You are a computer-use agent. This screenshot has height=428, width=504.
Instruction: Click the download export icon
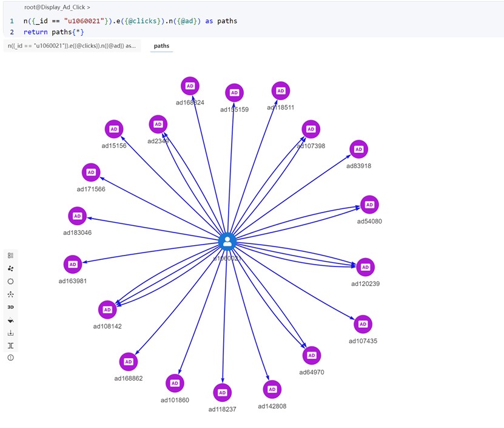tap(10, 333)
